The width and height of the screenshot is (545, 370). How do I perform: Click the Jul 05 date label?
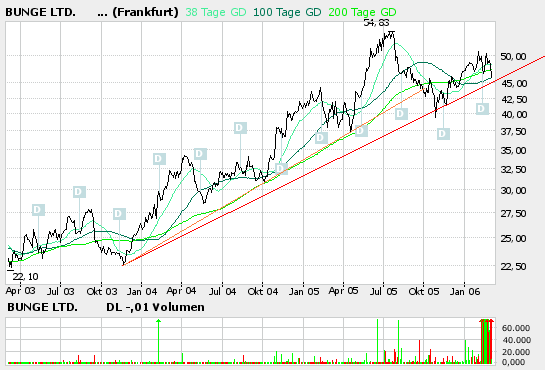[x=384, y=291]
